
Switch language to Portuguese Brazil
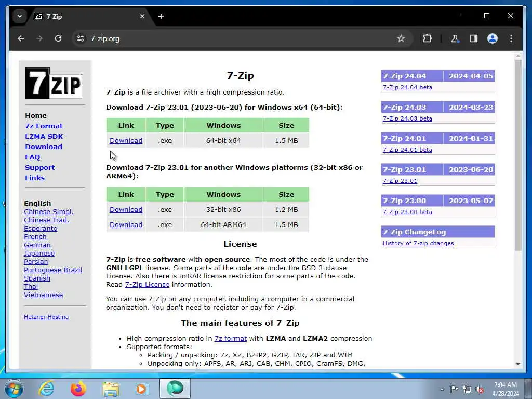point(53,270)
